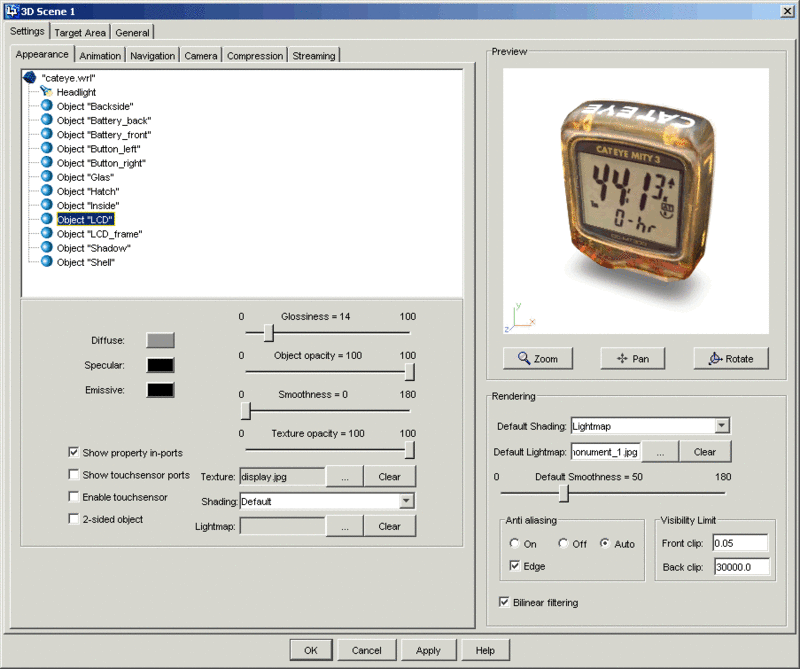Click the Emissive black color swatch

pyautogui.click(x=160, y=390)
